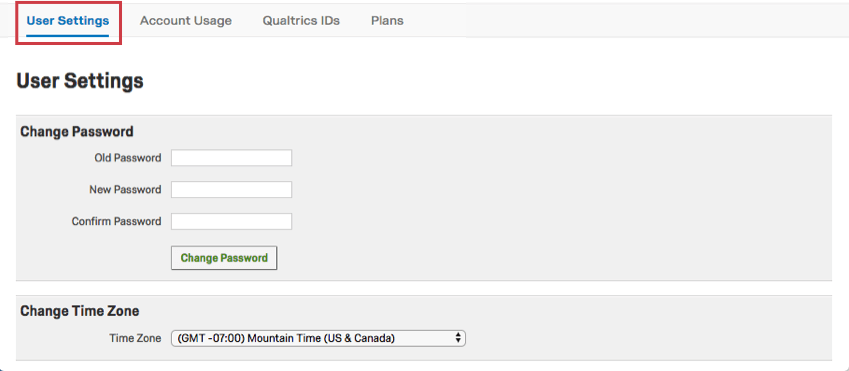Click the green Change Password button

tap(224, 258)
